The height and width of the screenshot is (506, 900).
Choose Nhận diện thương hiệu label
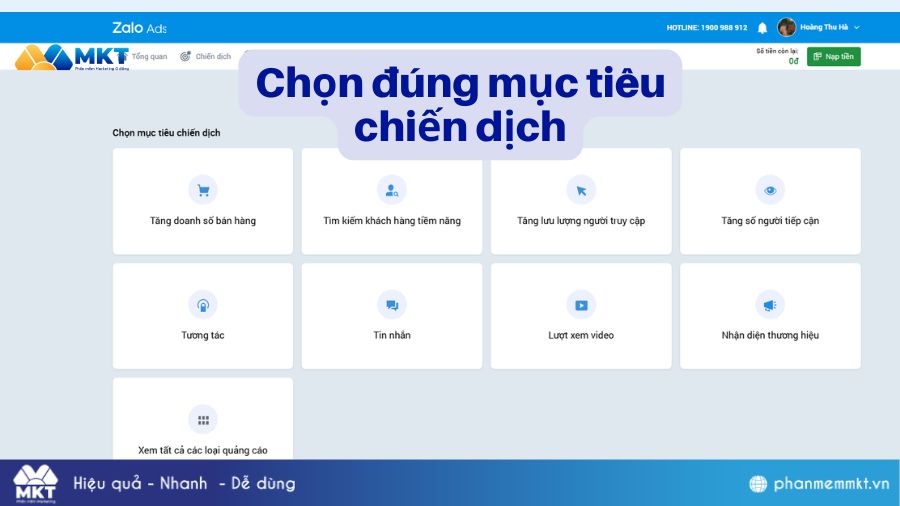click(770, 335)
